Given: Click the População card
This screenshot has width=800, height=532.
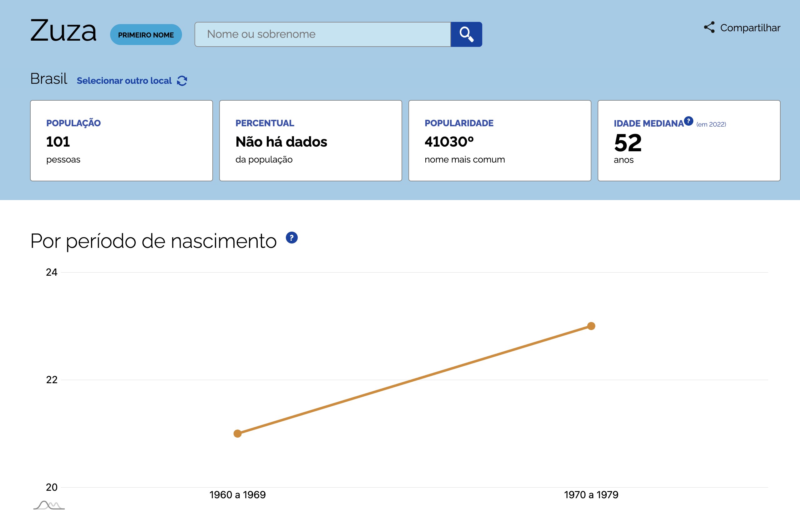Looking at the screenshot, I should [x=121, y=140].
